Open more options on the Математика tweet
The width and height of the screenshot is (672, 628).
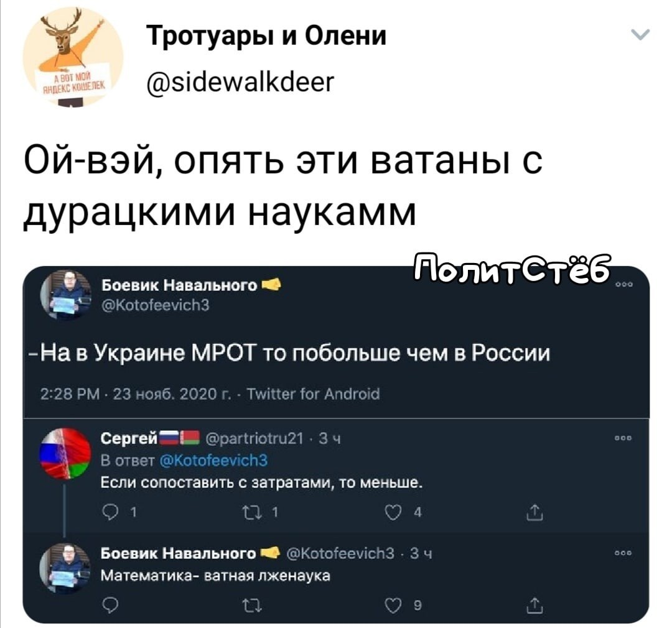point(623,553)
